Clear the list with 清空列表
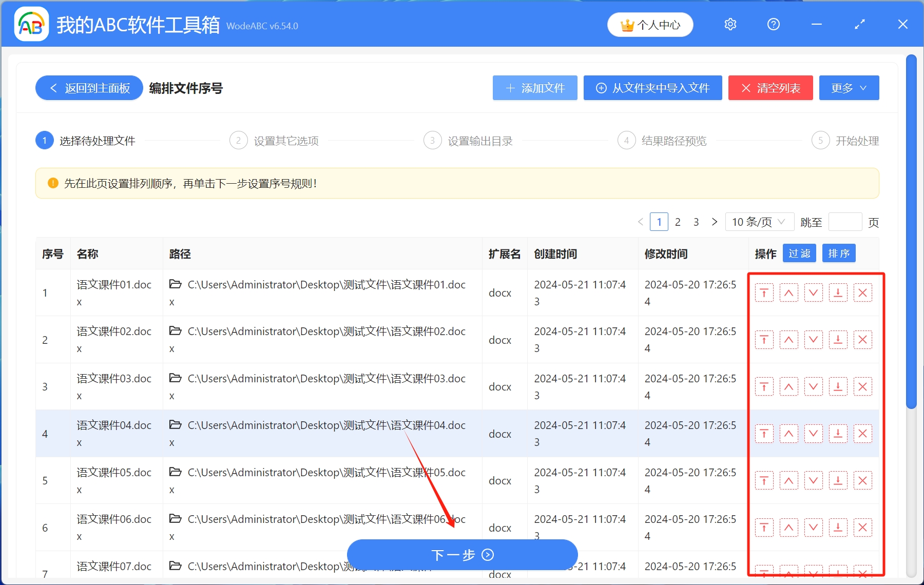Screen dimensions: 924x585 770,88
